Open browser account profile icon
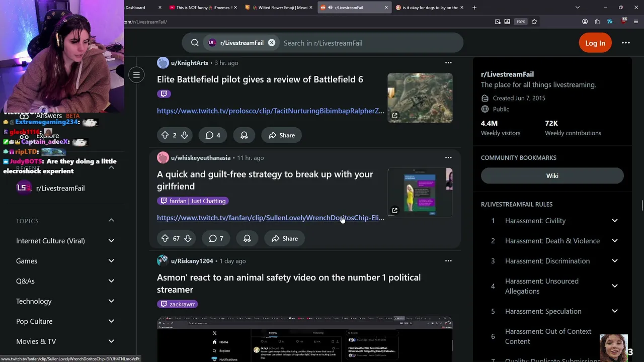The height and width of the screenshot is (362, 644). (x=585, y=22)
